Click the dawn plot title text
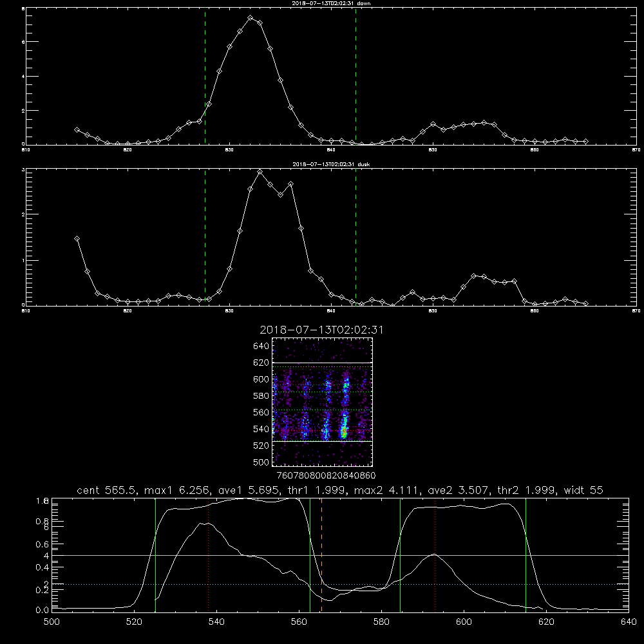644x644 pixels. click(x=331, y=3)
